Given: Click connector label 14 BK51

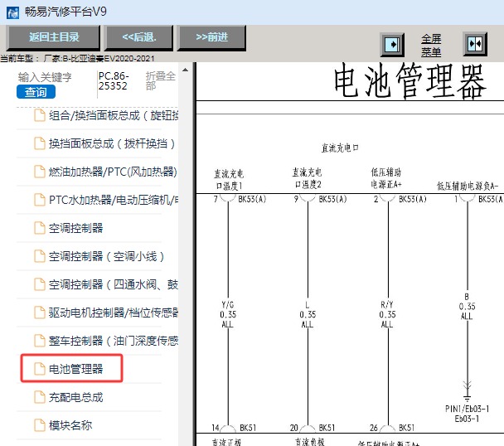Looking at the screenshot, I should click(234, 428).
